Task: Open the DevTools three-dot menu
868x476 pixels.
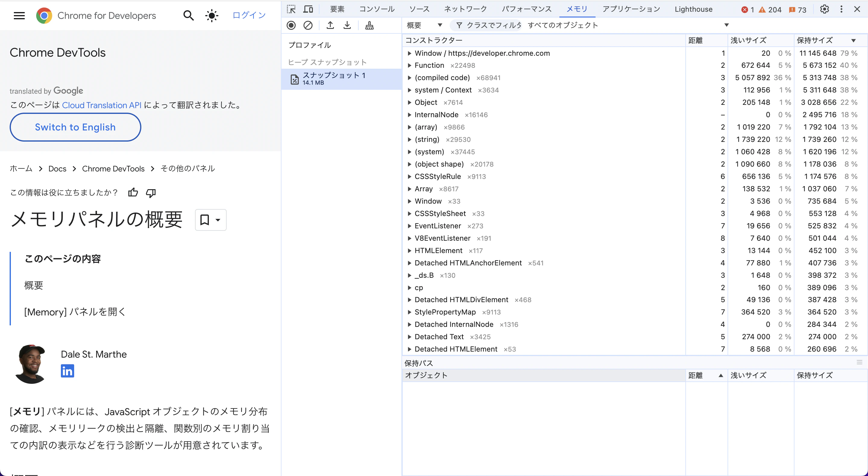Action: 841,9
